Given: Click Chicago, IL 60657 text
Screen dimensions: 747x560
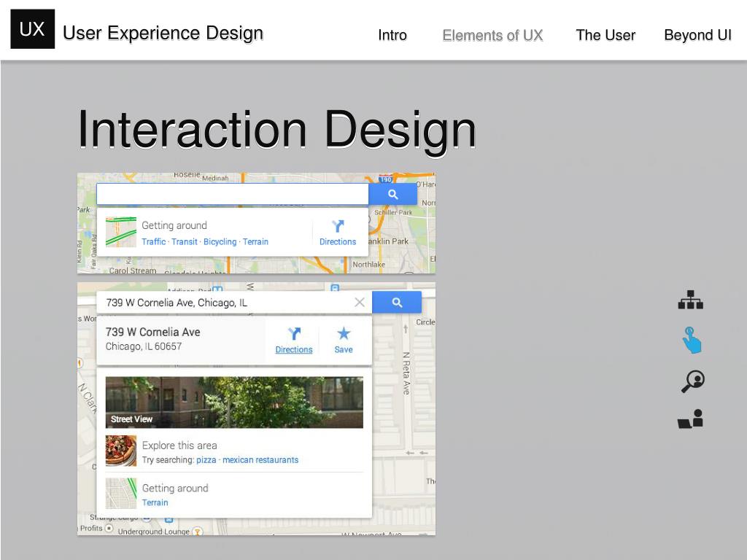Looking at the screenshot, I should (144, 346).
